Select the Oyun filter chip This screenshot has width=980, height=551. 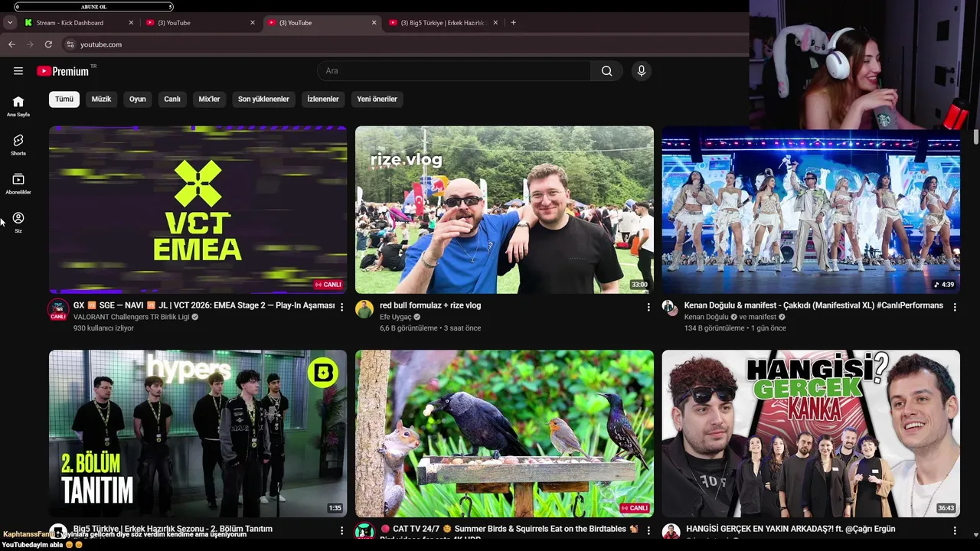[138, 99]
